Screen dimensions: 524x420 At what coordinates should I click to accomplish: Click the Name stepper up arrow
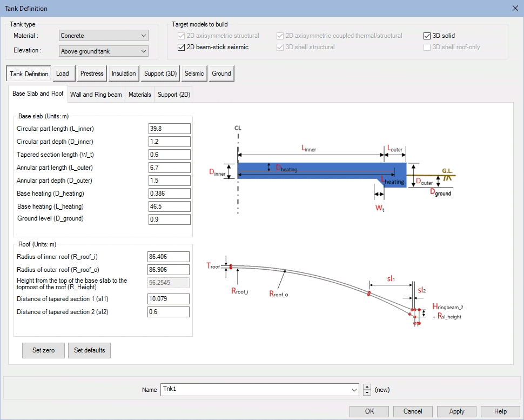tap(367, 387)
